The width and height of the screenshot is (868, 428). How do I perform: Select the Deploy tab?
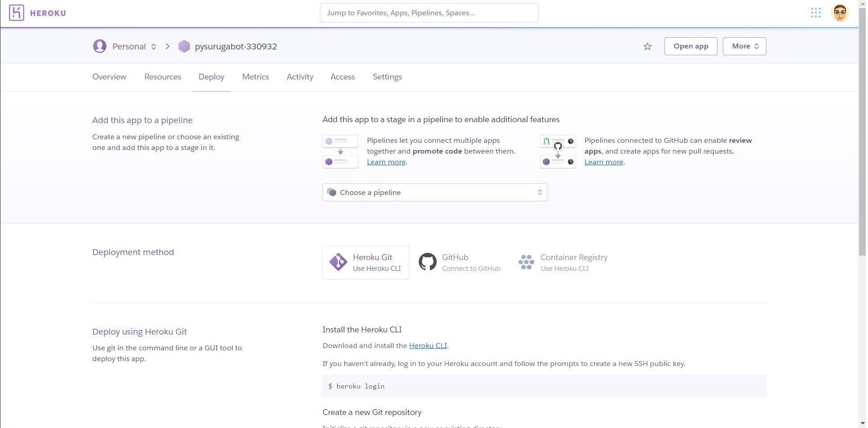point(211,77)
